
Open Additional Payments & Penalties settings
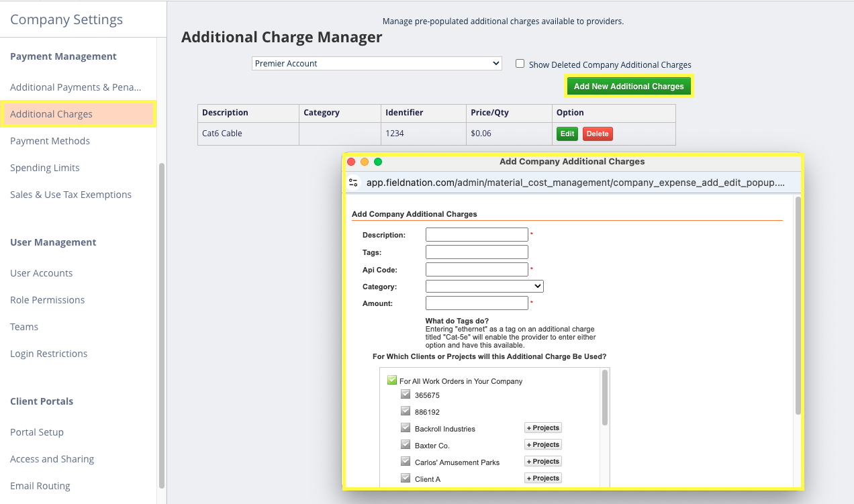[x=76, y=87]
